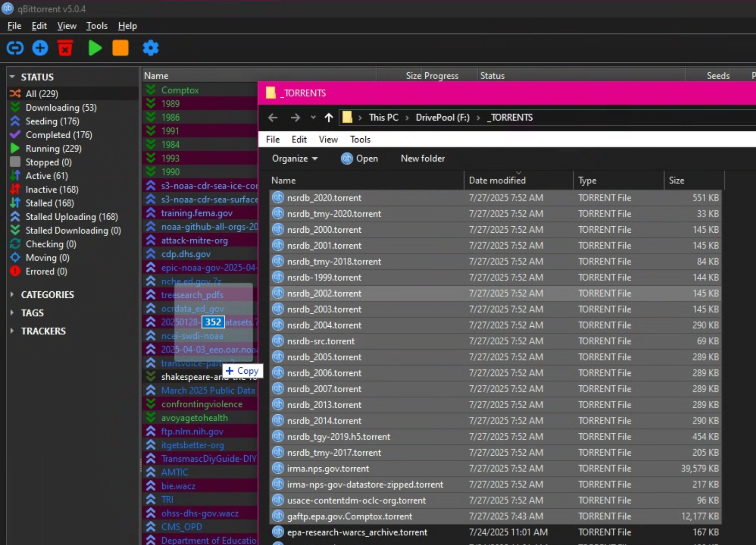
Task: Go up one folder with Up arrow
Action: coord(328,118)
